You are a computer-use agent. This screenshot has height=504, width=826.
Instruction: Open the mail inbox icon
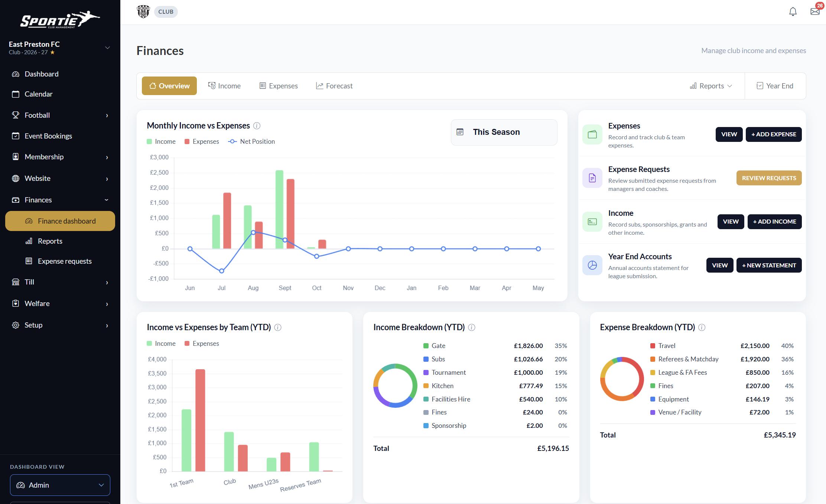click(815, 12)
